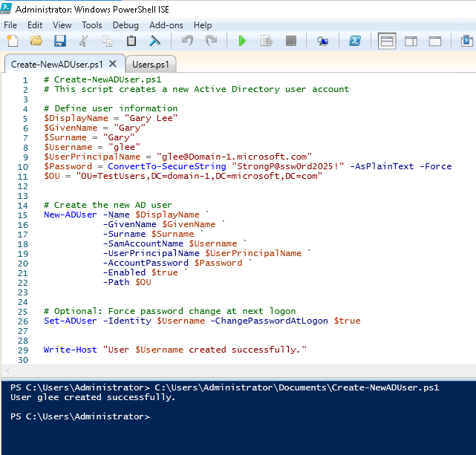Paste from clipboard with the toolbar icon

pos(131,41)
